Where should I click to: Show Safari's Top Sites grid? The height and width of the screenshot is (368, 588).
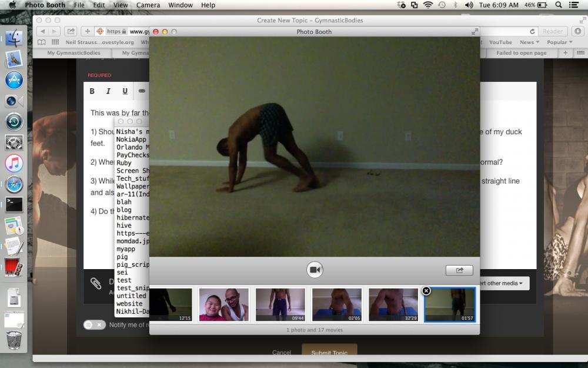pos(55,42)
